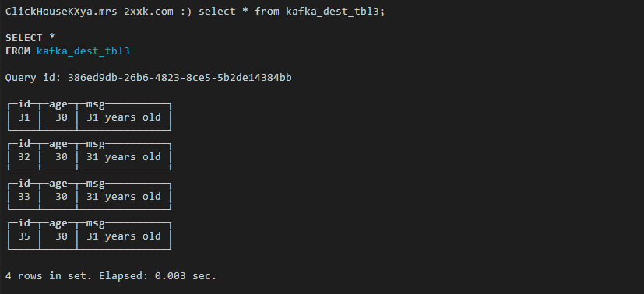Click the msg text in the id 32 row
644x294 pixels.
tap(124, 157)
